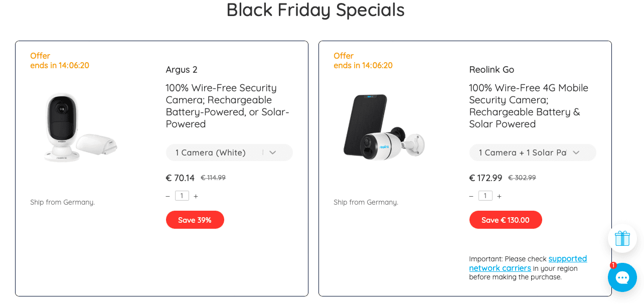Click the Reolink Go product description text

tap(528, 106)
